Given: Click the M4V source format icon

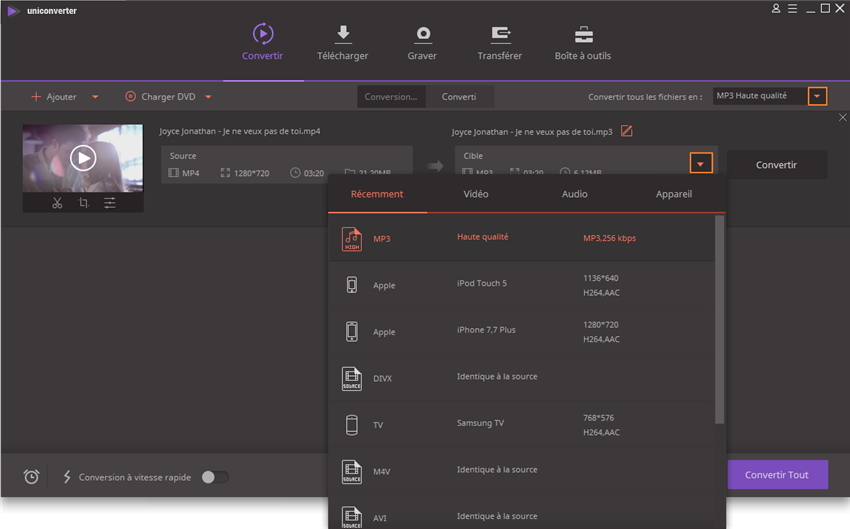Looking at the screenshot, I should coord(352,472).
